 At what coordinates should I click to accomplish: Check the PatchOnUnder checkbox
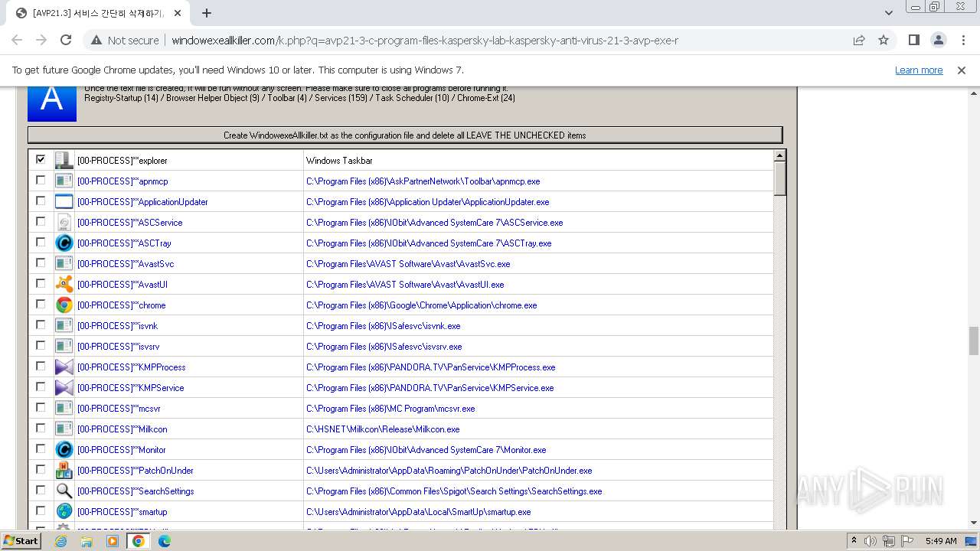coord(41,469)
